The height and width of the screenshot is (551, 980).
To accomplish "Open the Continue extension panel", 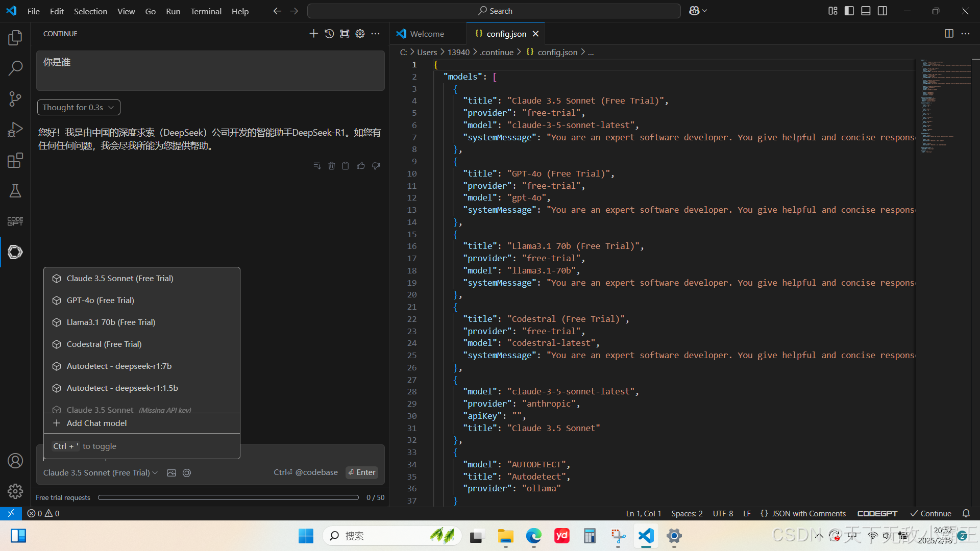I will point(15,252).
